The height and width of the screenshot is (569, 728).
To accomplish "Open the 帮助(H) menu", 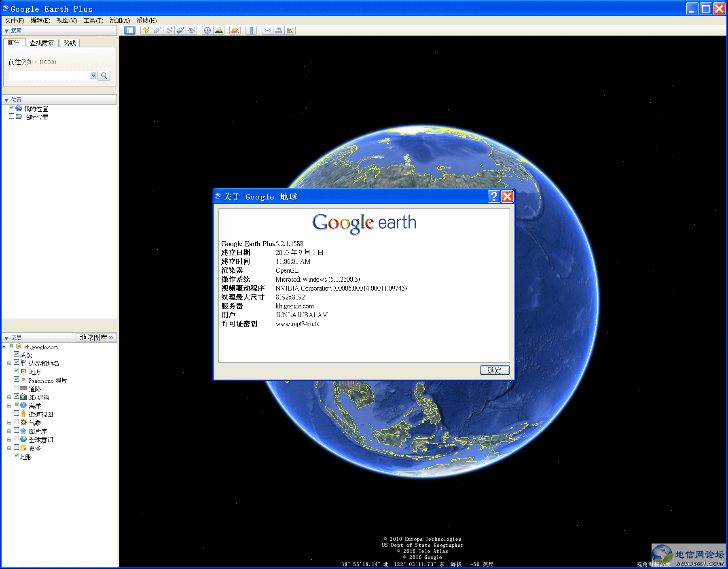I will [x=146, y=20].
